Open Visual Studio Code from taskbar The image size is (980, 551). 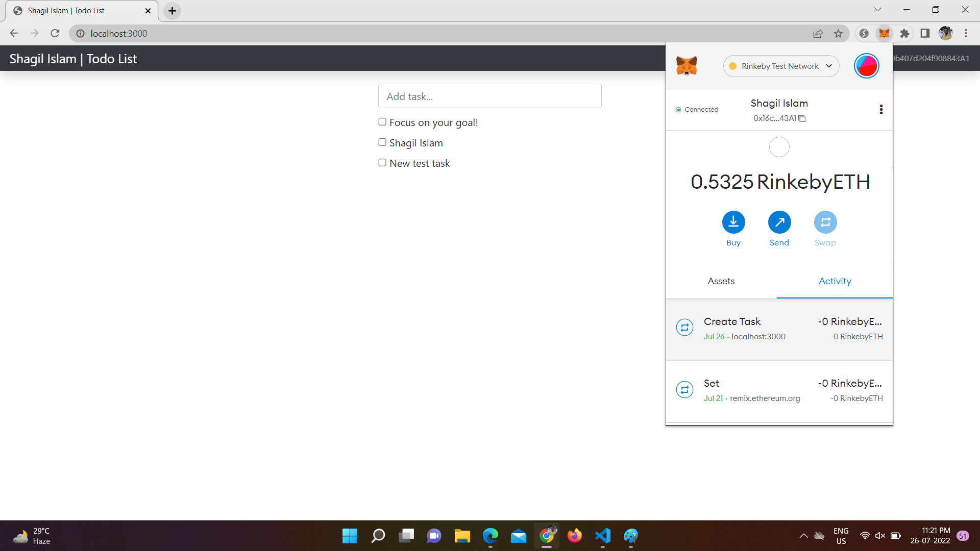603,536
